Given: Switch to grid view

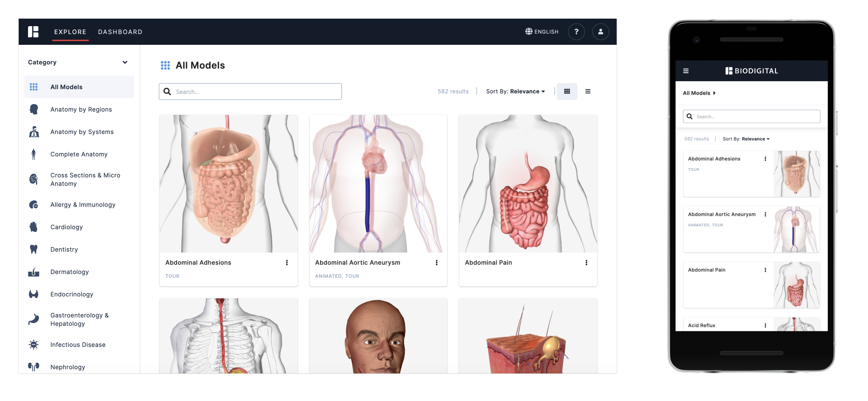Looking at the screenshot, I should pyautogui.click(x=567, y=91).
